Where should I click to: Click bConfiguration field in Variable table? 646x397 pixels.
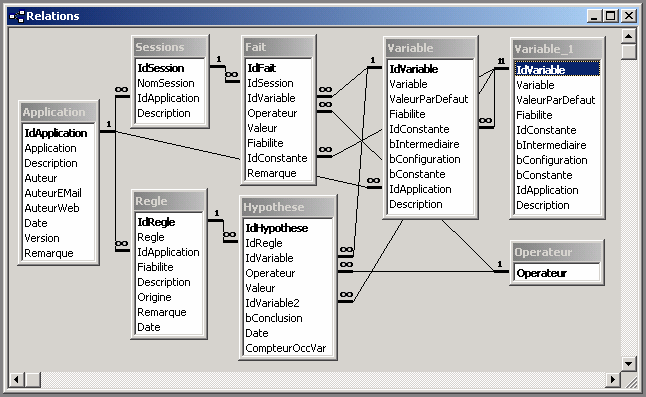tap(425, 159)
